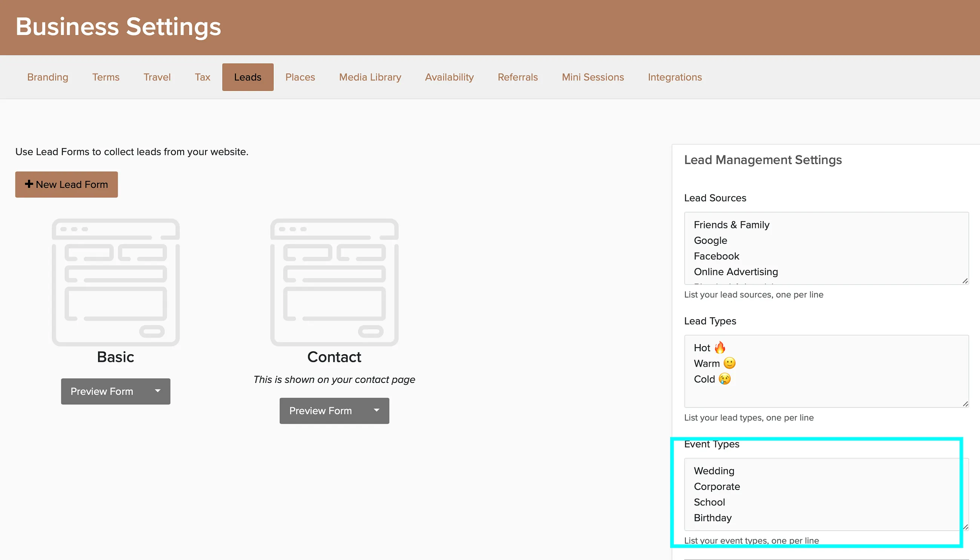This screenshot has width=980, height=560.
Task: Switch to the Terms tab
Action: tap(106, 77)
